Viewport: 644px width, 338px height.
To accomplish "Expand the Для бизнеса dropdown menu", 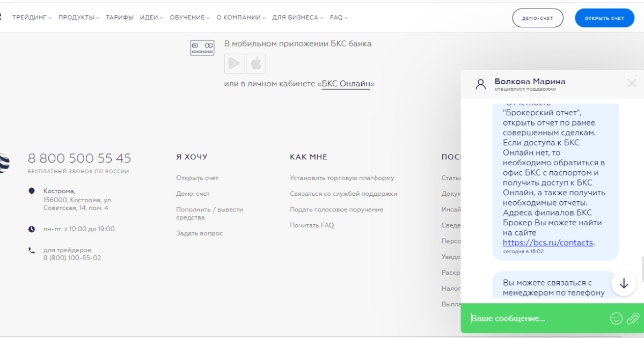I will [298, 18].
